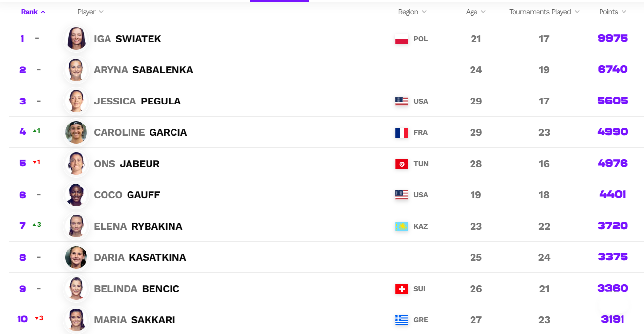
Task: Open the Region column sort chevron
Action: [x=424, y=12]
